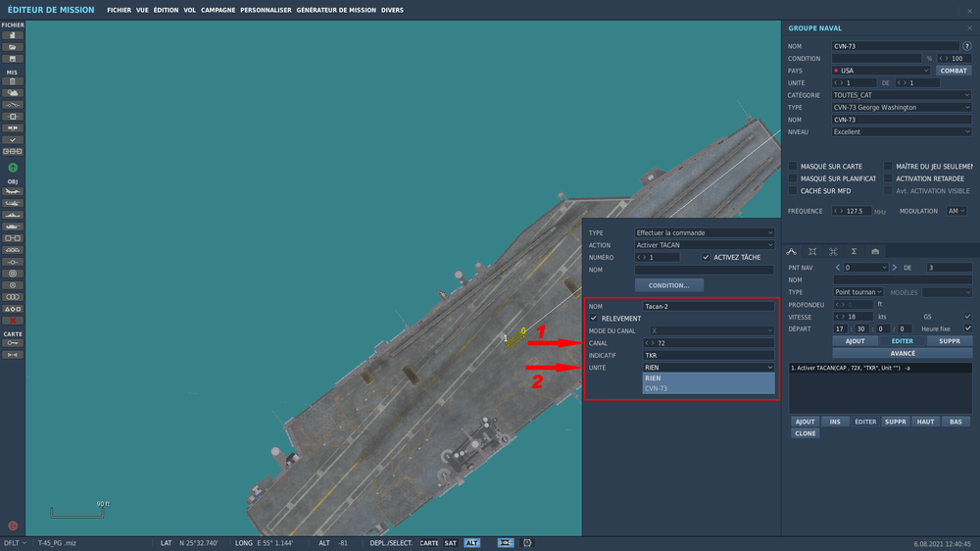Open the VUE menu

click(x=142, y=10)
